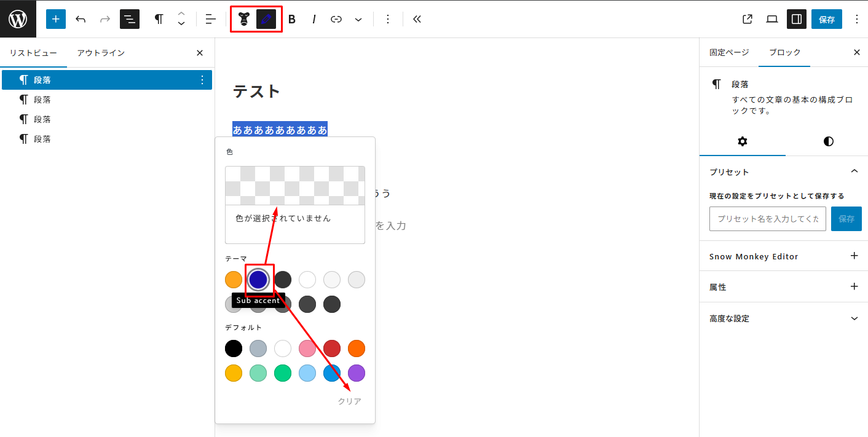Open the external page preview icon
Screen dimensions: 868x437
click(748, 19)
